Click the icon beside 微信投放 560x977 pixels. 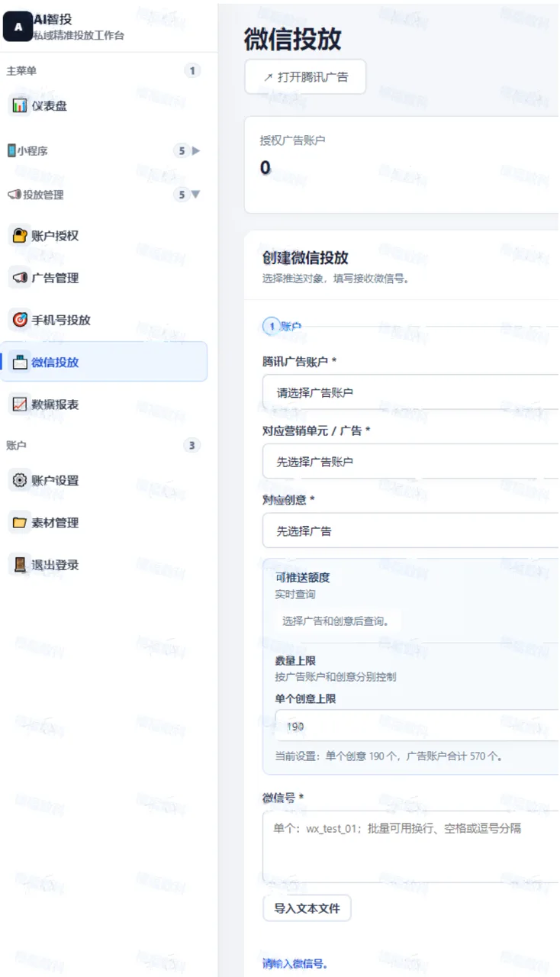click(x=20, y=362)
